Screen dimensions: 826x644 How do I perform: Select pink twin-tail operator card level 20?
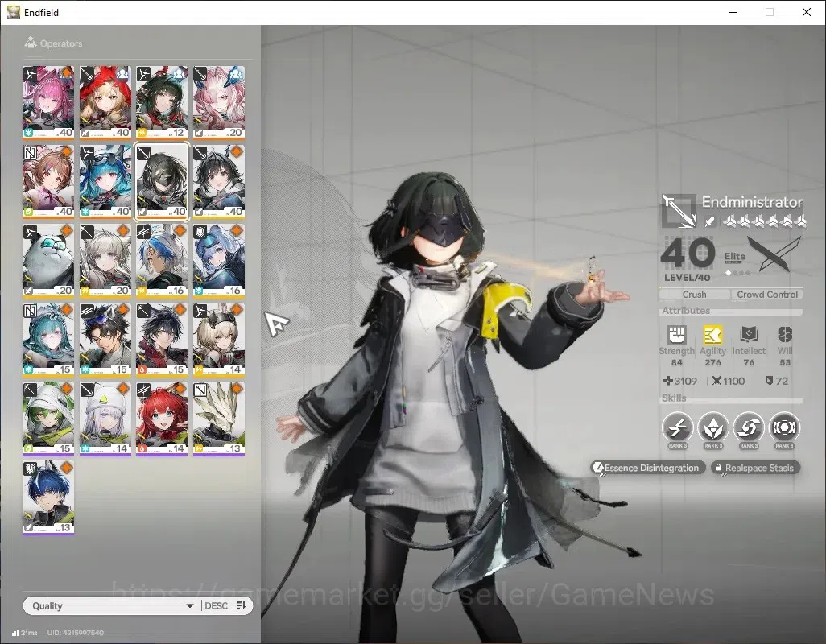tap(219, 103)
